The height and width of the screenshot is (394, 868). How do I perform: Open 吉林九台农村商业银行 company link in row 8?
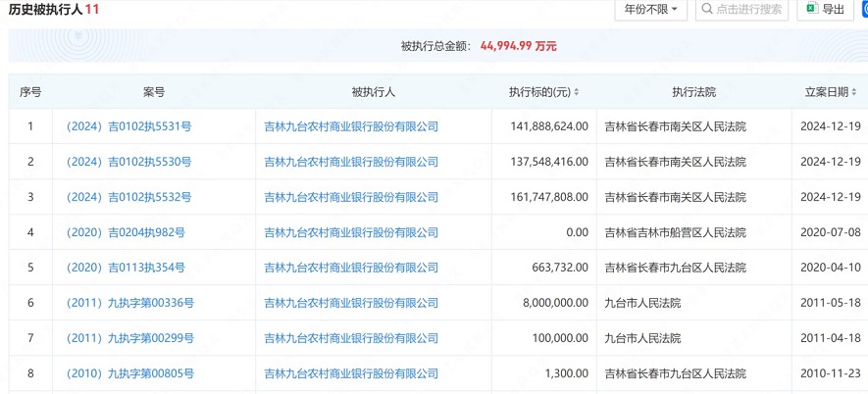click(x=351, y=373)
